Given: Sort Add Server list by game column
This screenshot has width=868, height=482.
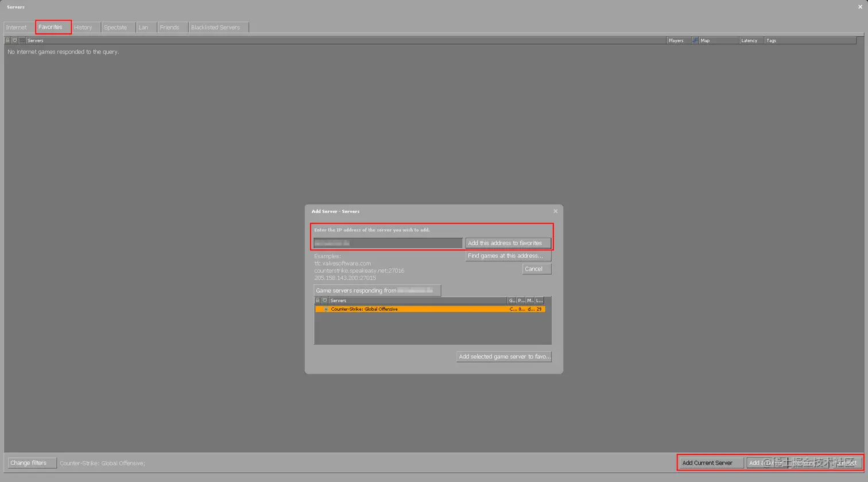Looking at the screenshot, I should [512, 300].
